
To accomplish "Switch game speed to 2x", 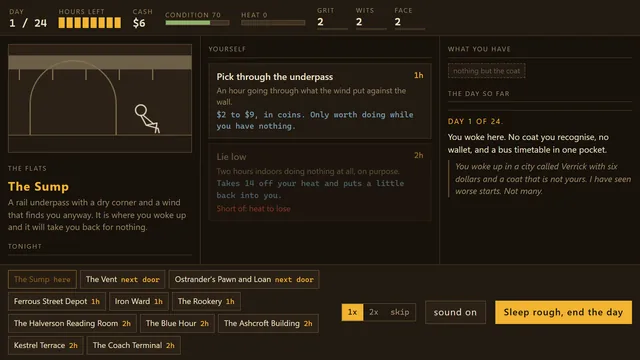I will point(373,312).
